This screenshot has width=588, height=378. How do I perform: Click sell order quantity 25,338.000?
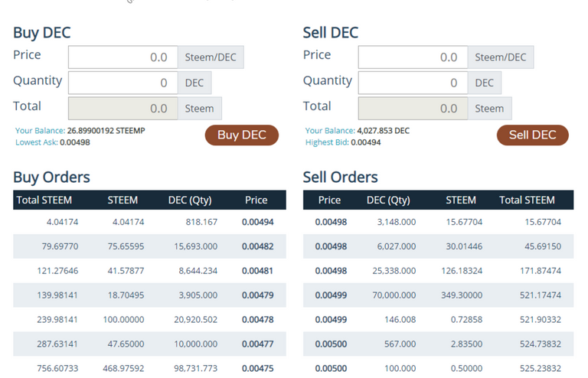394,271
